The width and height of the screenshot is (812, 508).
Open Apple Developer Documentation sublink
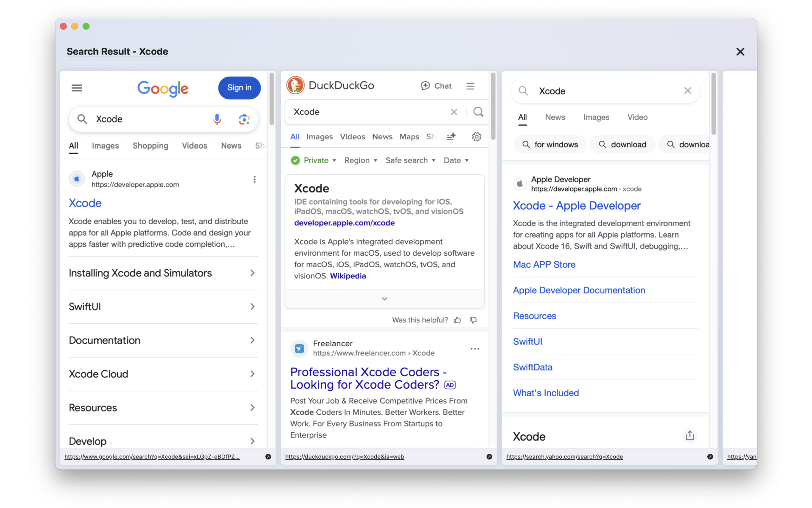pyautogui.click(x=579, y=290)
